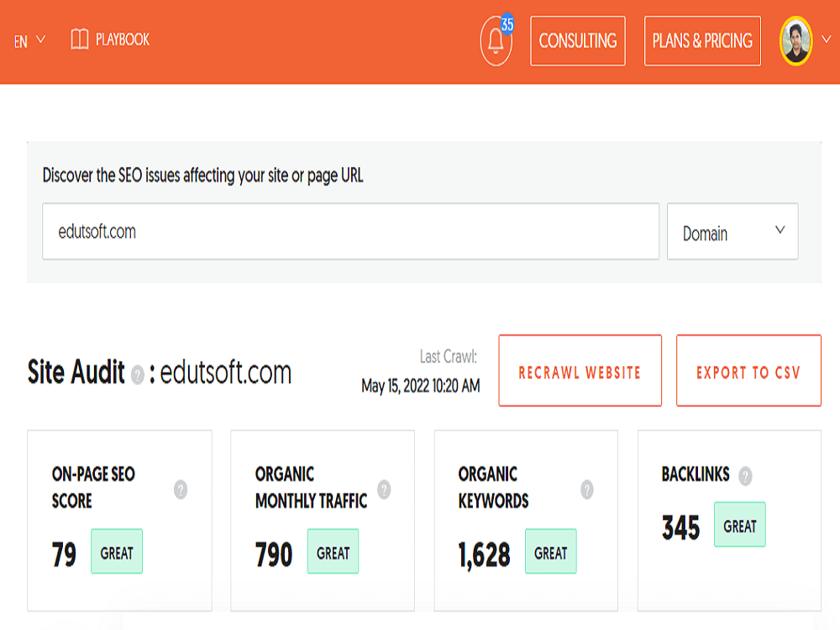Click the On-Page SEO Score GREAT badge
Viewport: 840px width, 630px height.
[x=117, y=551]
